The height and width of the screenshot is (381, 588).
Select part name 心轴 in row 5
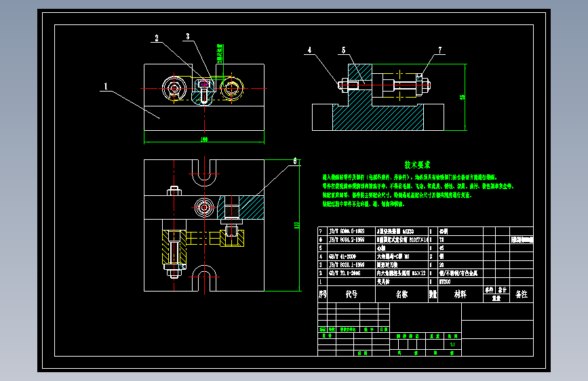381,248
